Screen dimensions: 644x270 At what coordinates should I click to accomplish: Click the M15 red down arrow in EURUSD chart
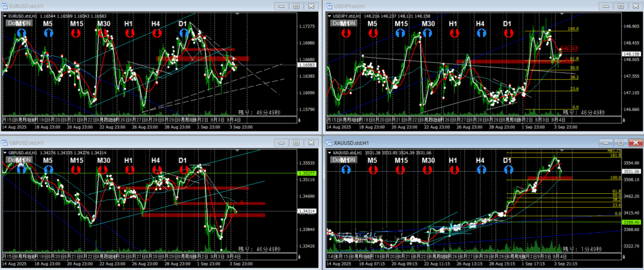pos(75,33)
